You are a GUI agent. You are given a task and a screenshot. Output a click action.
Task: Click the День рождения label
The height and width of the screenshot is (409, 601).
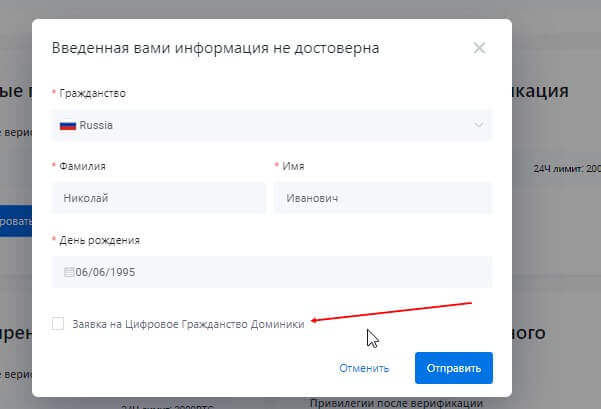[100, 240]
